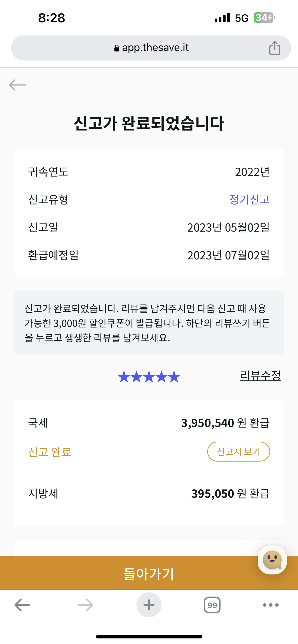
Task: Tap the 지방세 refund amount row
Action: tap(149, 494)
